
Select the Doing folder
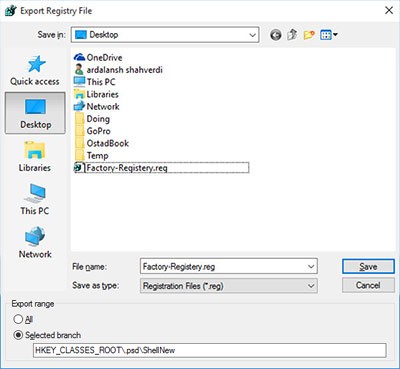pyautogui.click(x=92, y=119)
